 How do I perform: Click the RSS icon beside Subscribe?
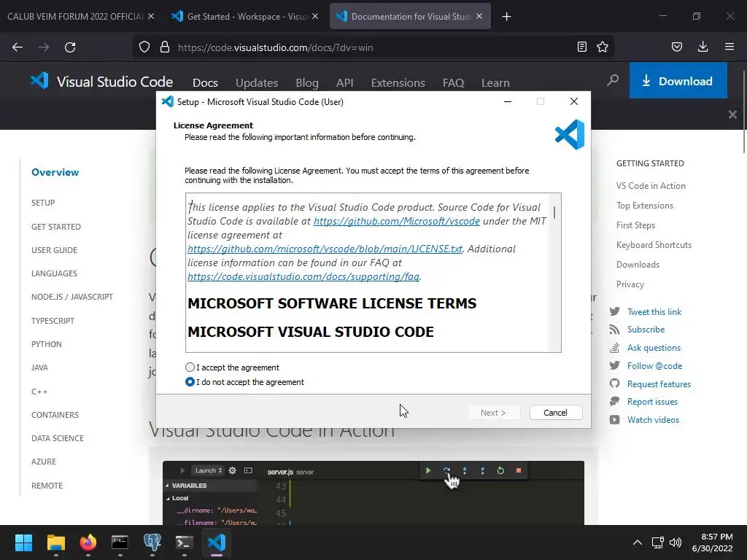pyautogui.click(x=614, y=330)
